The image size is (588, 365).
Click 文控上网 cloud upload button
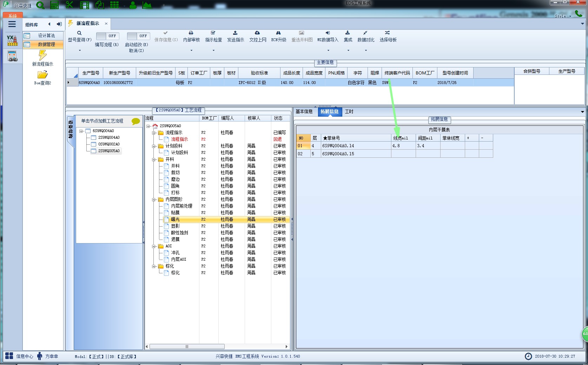258,36
